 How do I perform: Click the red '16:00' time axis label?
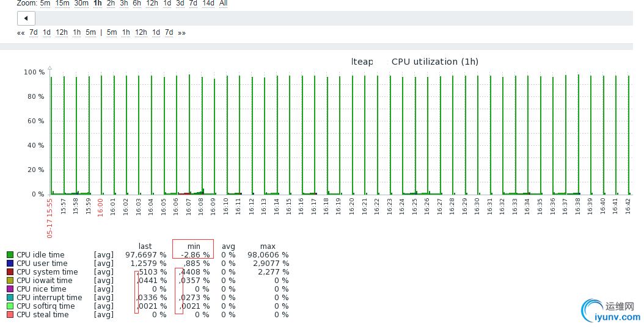pyautogui.click(x=100, y=207)
